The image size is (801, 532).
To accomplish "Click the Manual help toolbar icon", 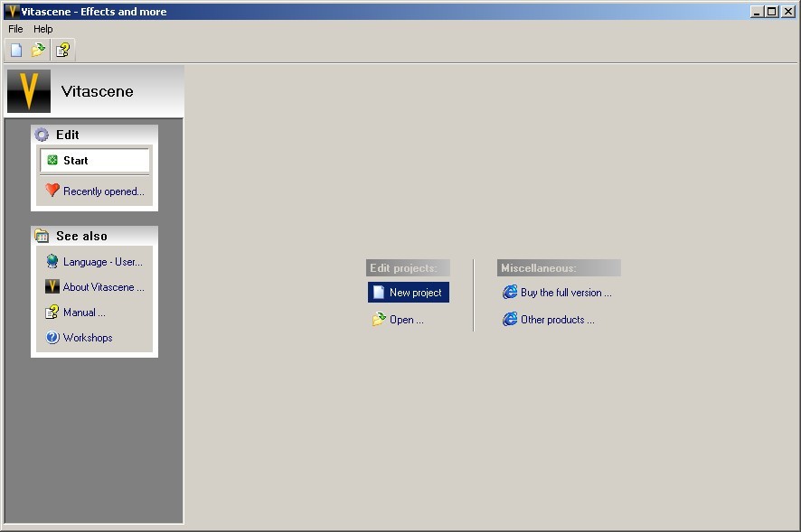I will click(x=63, y=50).
